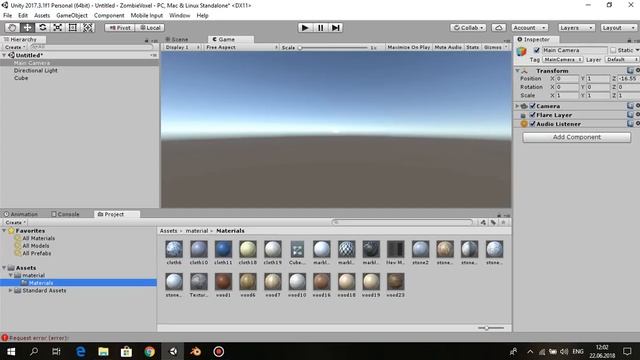Expand Standard Assets folder
This screenshot has height=360, width=640.
11,290
